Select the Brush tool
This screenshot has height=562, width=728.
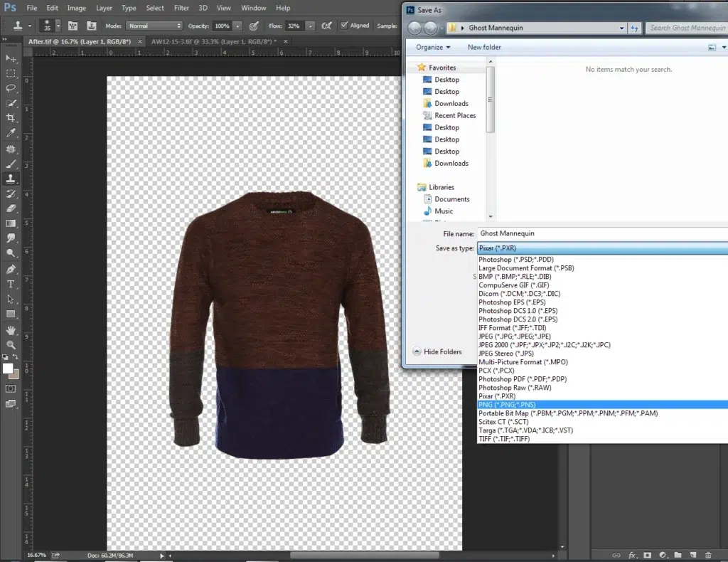pos(11,164)
